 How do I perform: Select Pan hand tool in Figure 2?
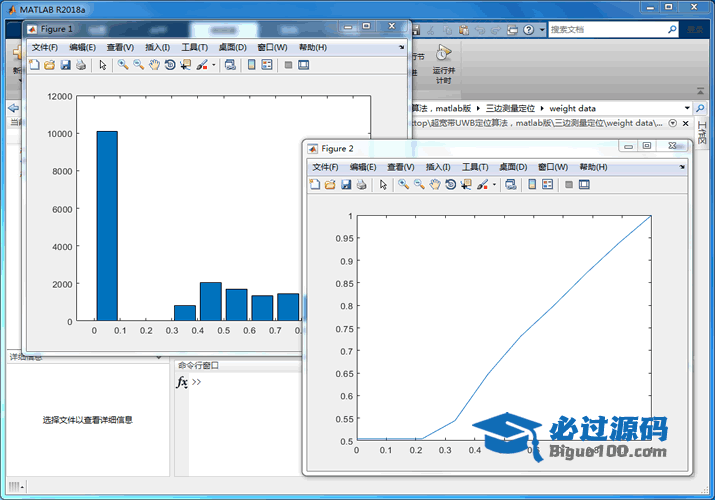(435, 185)
